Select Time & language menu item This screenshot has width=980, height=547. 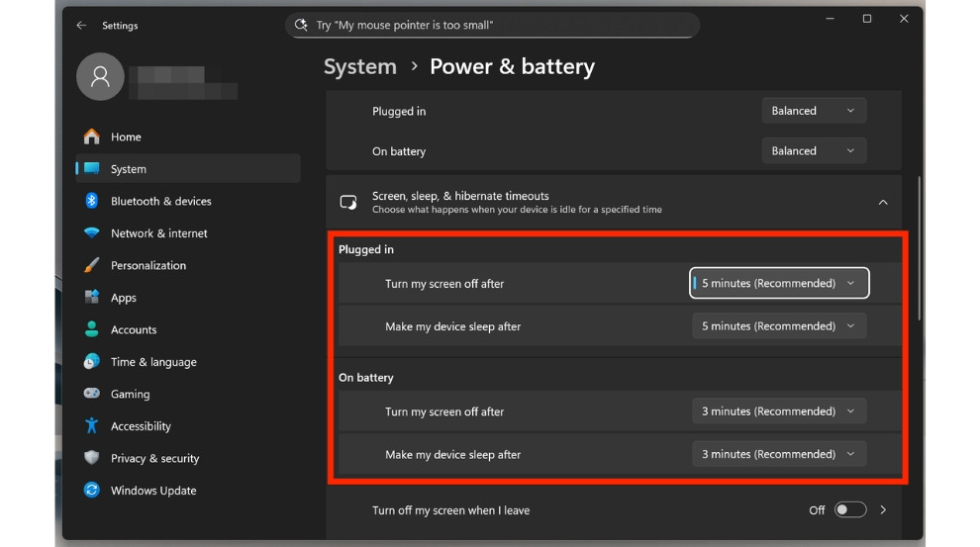tap(153, 362)
